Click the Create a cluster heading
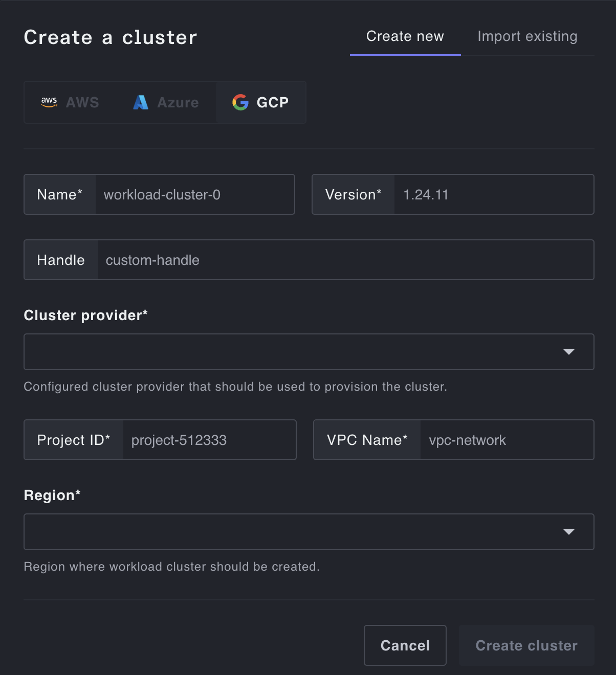This screenshot has width=616, height=675. [111, 37]
